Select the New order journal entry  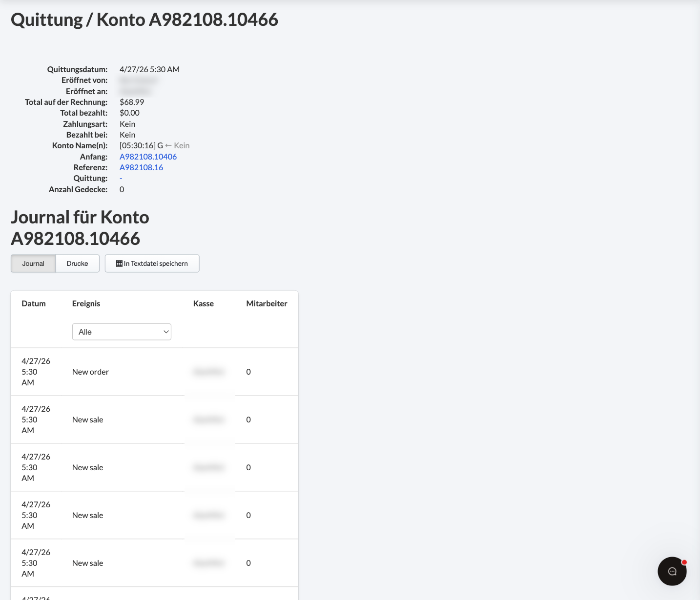[154, 372]
